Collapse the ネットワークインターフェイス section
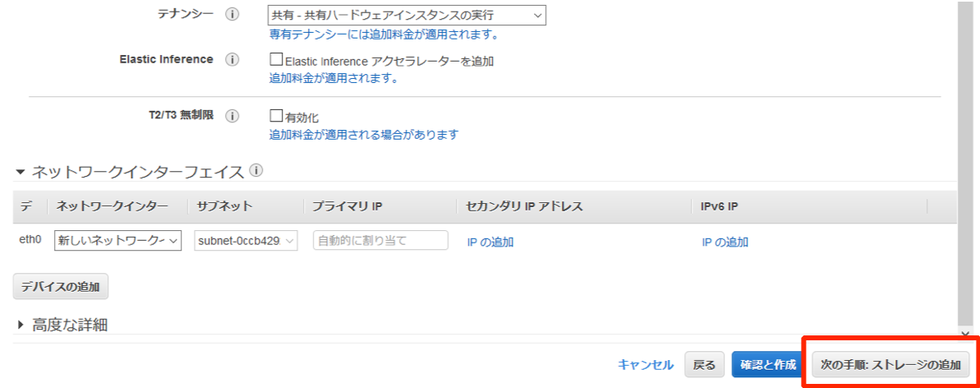The image size is (980, 388). tap(21, 172)
